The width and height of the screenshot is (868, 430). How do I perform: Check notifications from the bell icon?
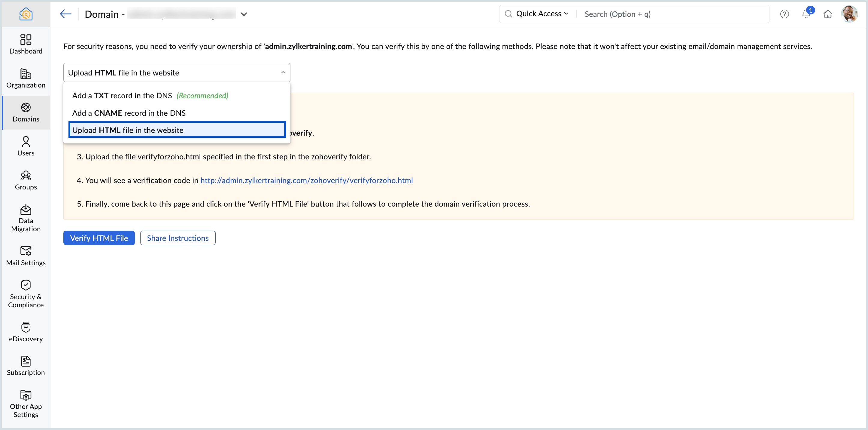point(806,14)
